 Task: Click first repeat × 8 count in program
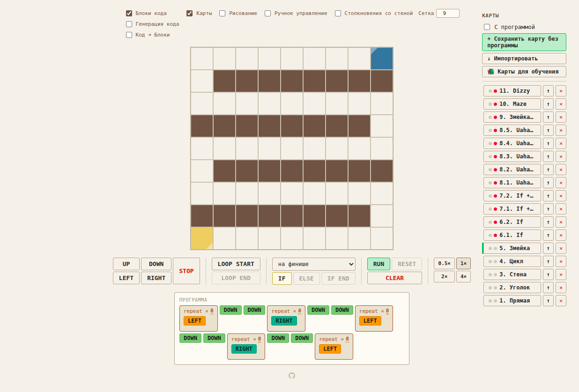(x=212, y=311)
